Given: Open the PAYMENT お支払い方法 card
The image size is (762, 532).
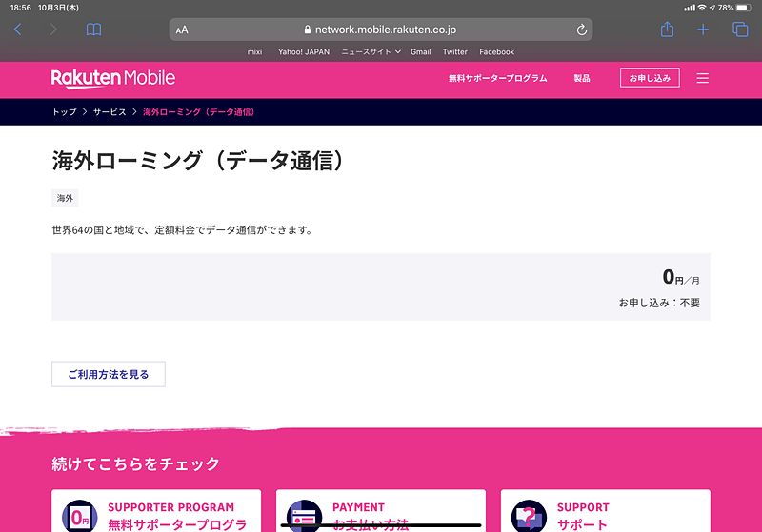Looking at the screenshot, I should (381, 511).
